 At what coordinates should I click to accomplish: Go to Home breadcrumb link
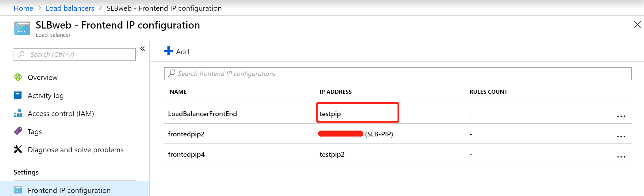[x=23, y=8]
